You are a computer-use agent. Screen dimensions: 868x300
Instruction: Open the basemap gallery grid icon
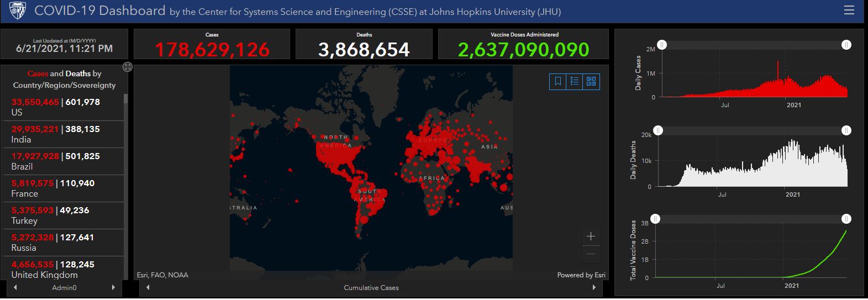point(591,81)
